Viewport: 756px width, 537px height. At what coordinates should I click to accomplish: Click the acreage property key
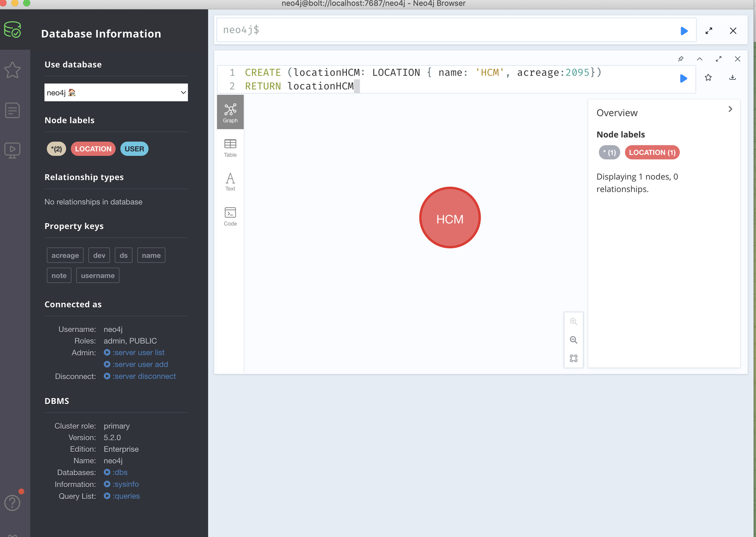(65, 255)
